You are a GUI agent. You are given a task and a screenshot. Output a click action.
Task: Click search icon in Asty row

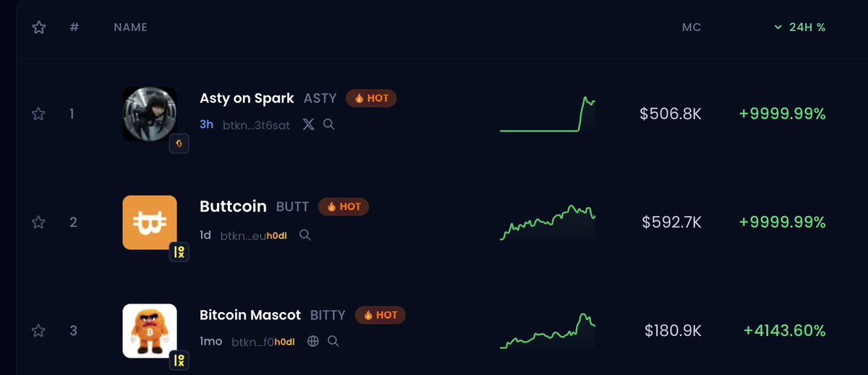point(328,124)
